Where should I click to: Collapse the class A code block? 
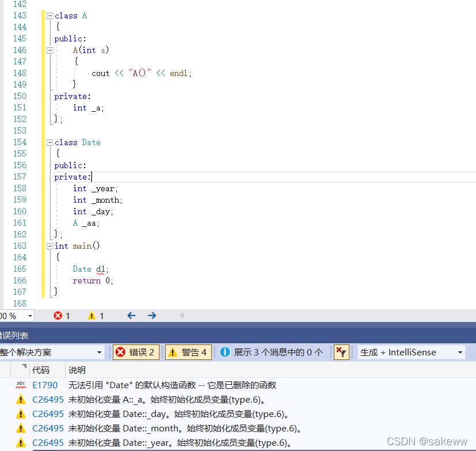coord(50,16)
